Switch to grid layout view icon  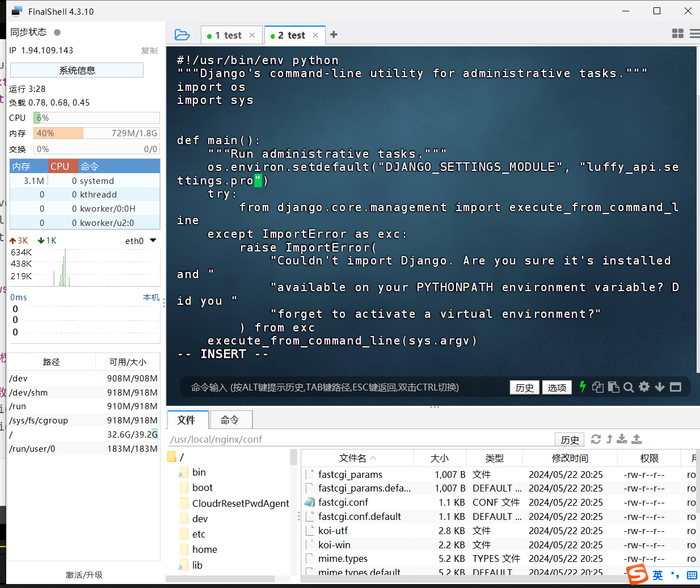click(677, 34)
